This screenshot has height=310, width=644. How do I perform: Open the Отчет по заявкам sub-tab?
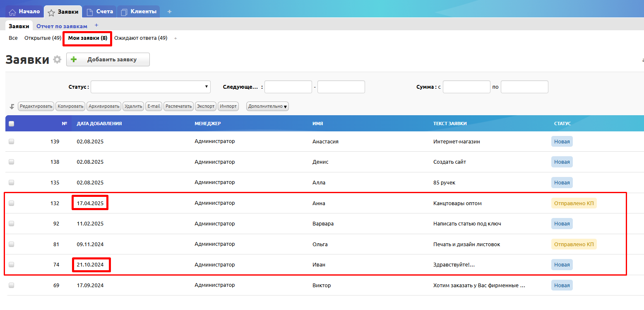tap(62, 26)
